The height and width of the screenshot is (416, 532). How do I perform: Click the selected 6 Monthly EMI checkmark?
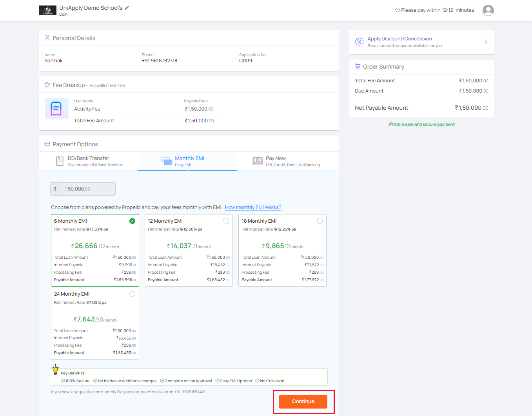(x=132, y=221)
